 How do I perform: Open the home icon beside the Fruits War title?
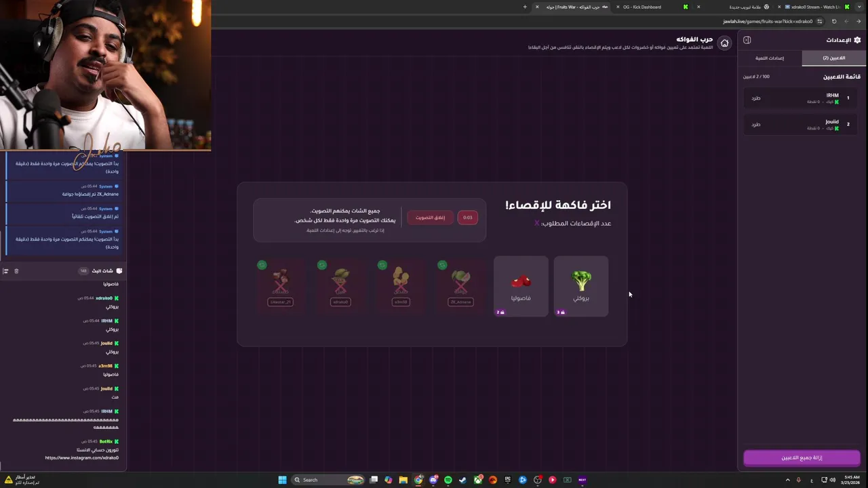(x=724, y=43)
